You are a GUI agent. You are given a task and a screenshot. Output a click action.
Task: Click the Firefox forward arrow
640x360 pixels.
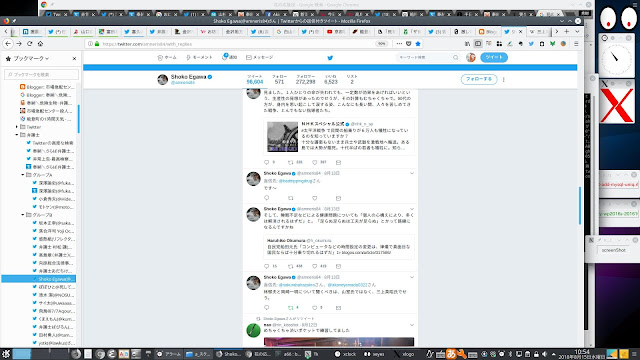19,44
